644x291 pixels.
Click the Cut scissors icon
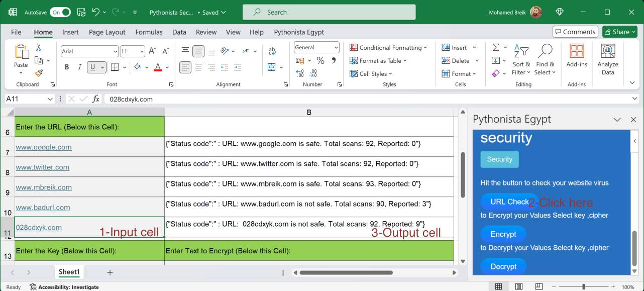(x=39, y=48)
